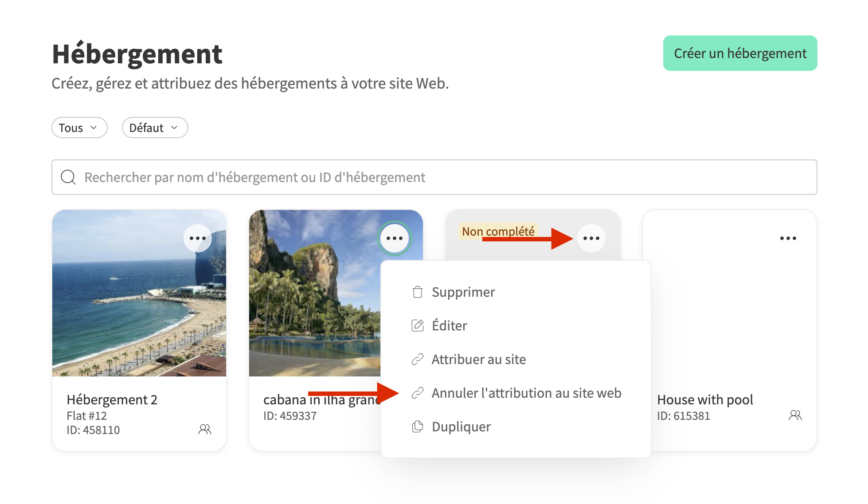
Task: Toggle three-dot menu on cabana card
Action: [395, 238]
